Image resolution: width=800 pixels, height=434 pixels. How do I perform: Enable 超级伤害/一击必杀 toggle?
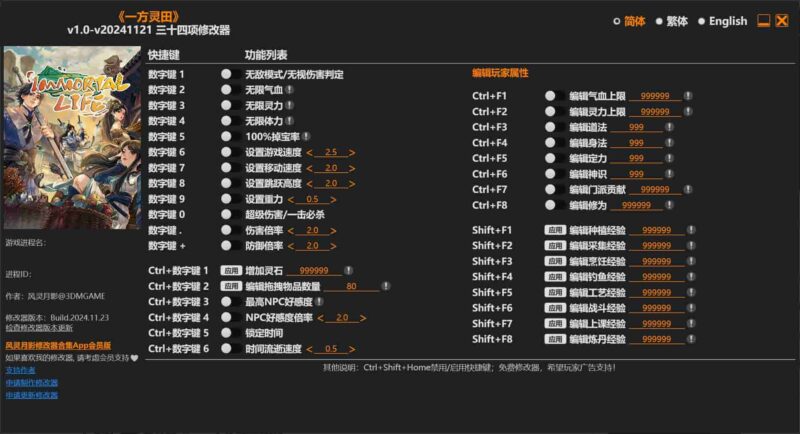click(230, 214)
